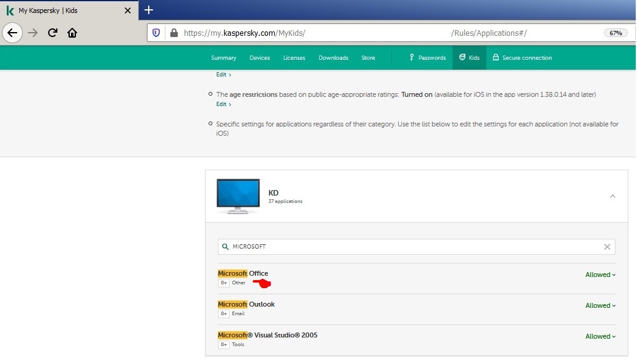Image resolution: width=637 pixels, height=364 pixels.
Task: Open the Passwords section
Action: point(427,58)
